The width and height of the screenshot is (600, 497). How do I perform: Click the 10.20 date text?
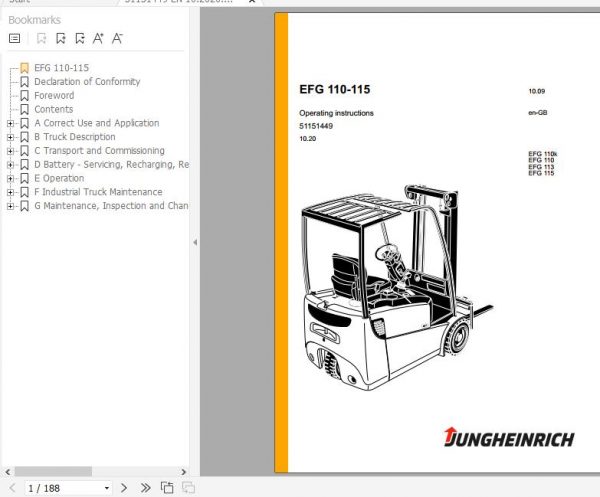coord(308,139)
